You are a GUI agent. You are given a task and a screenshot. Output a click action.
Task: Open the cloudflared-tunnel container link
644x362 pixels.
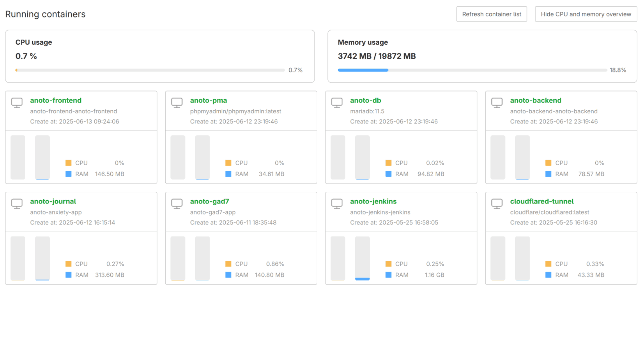coord(542,201)
